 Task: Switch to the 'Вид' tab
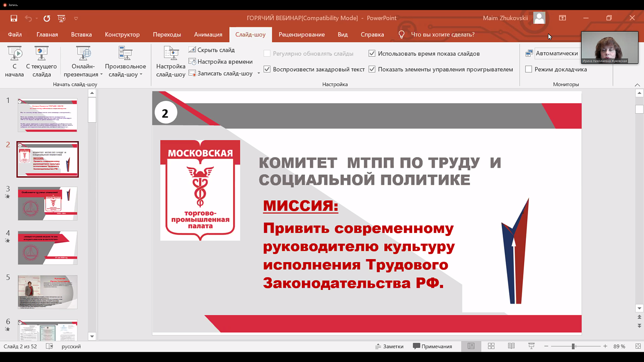tap(343, 34)
